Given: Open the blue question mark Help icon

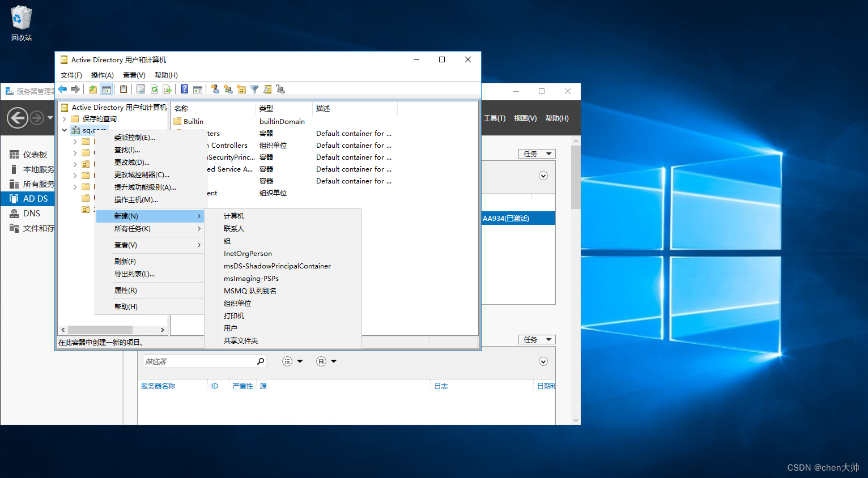Looking at the screenshot, I should click(x=184, y=89).
